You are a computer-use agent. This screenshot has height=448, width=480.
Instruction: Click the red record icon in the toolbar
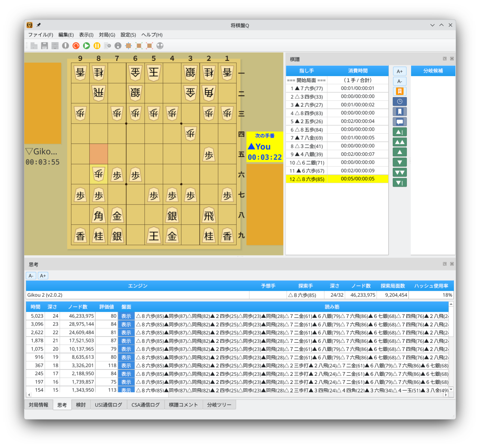coord(76,46)
